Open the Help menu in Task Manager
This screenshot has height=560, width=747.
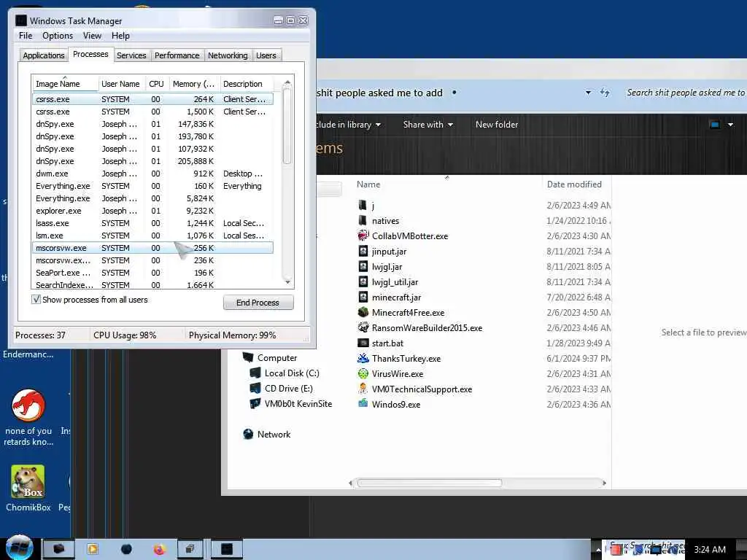pos(120,36)
